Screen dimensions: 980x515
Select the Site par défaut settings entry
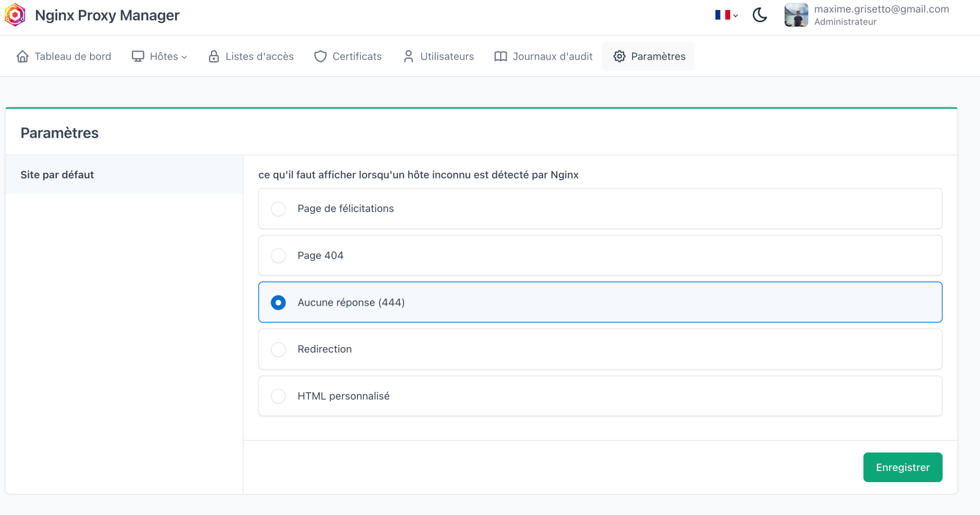click(57, 174)
